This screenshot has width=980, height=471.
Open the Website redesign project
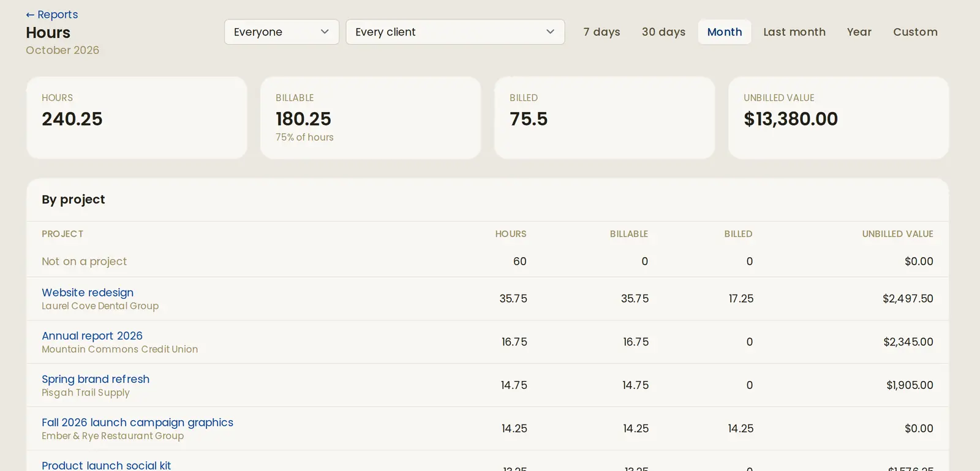88,293
